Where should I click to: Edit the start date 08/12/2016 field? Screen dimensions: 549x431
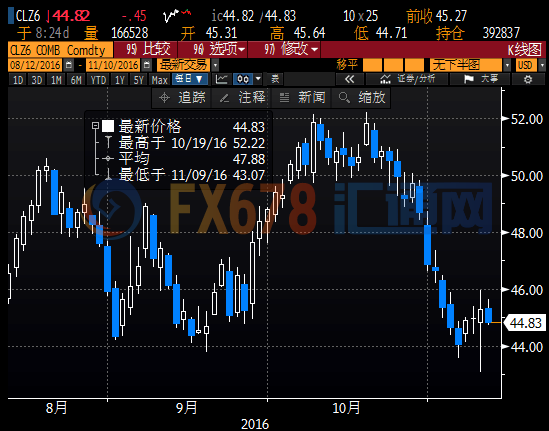click(35, 65)
